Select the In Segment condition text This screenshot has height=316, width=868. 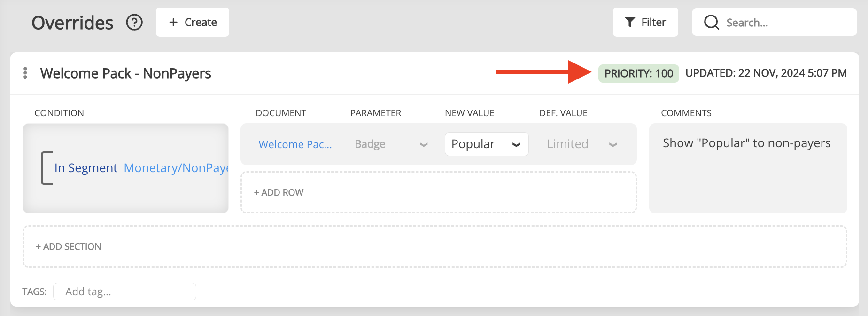click(x=86, y=168)
